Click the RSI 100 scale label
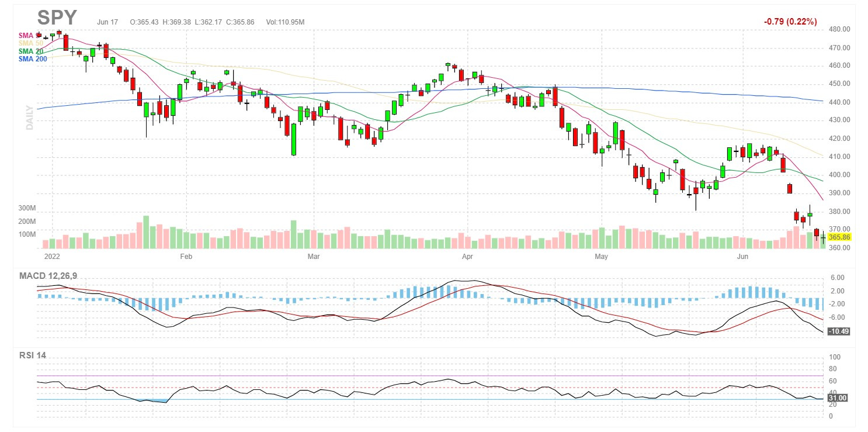The height and width of the screenshot is (432, 868). tap(835, 357)
